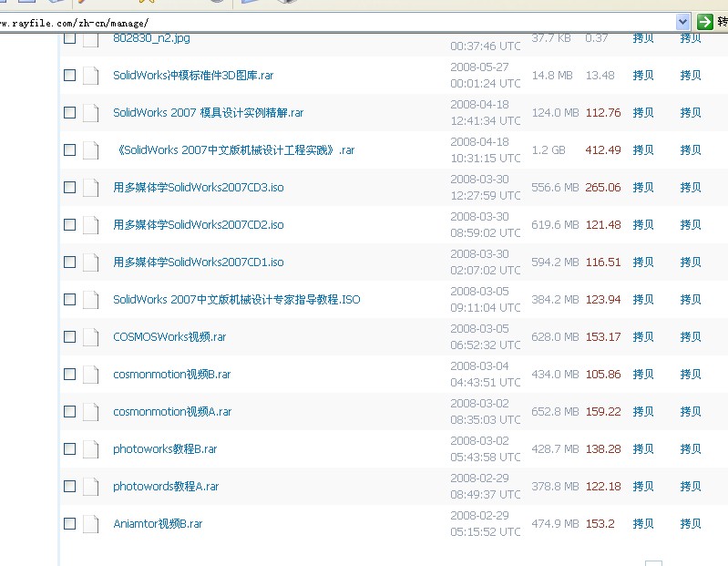This screenshot has height=566, width=728.
Task: Open photowords教程A.rar file link
Action: pyautogui.click(x=166, y=487)
